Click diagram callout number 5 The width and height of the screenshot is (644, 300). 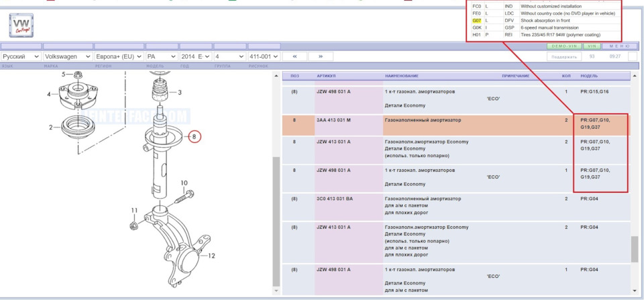(x=64, y=74)
